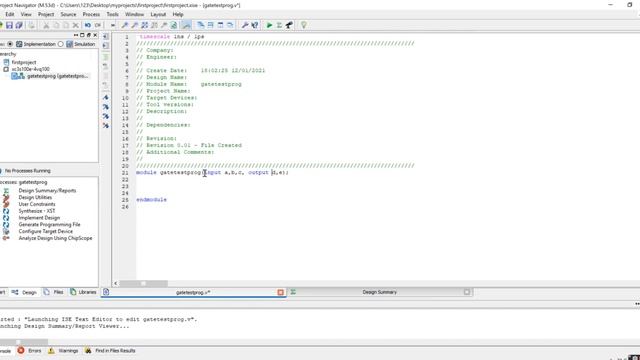Click the highlighted toolbar icon before window layout icons
Viewport: 640px width, 360px height.
[x=186, y=25]
